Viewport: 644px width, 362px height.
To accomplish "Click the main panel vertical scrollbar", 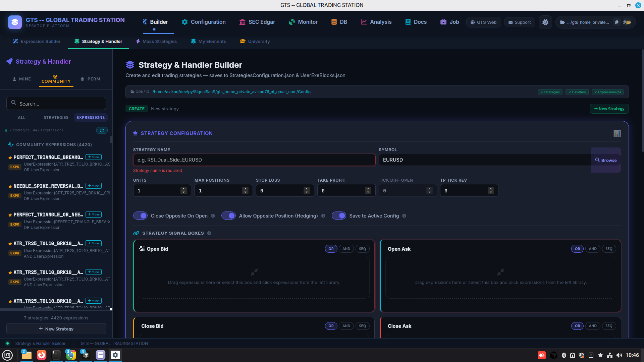I will pyautogui.click(x=642, y=101).
